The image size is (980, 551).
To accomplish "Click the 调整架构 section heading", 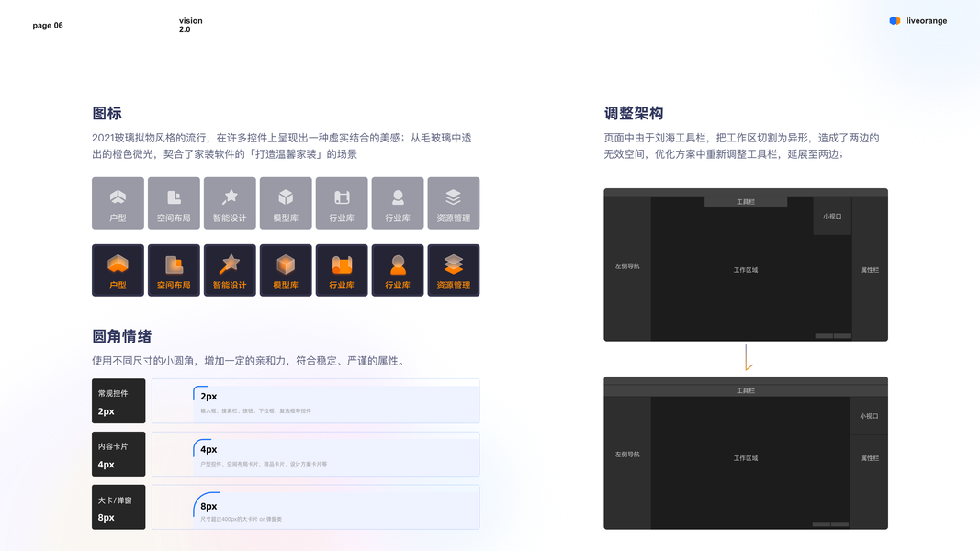I will (634, 113).
